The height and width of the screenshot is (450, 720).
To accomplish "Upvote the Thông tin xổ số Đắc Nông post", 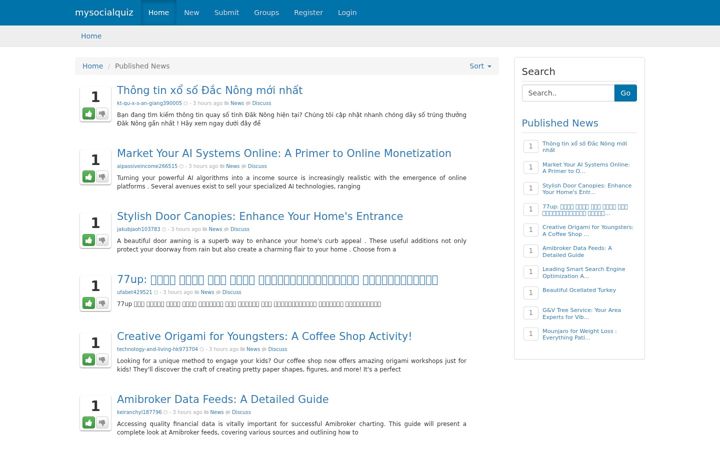I will click(89, 113).
